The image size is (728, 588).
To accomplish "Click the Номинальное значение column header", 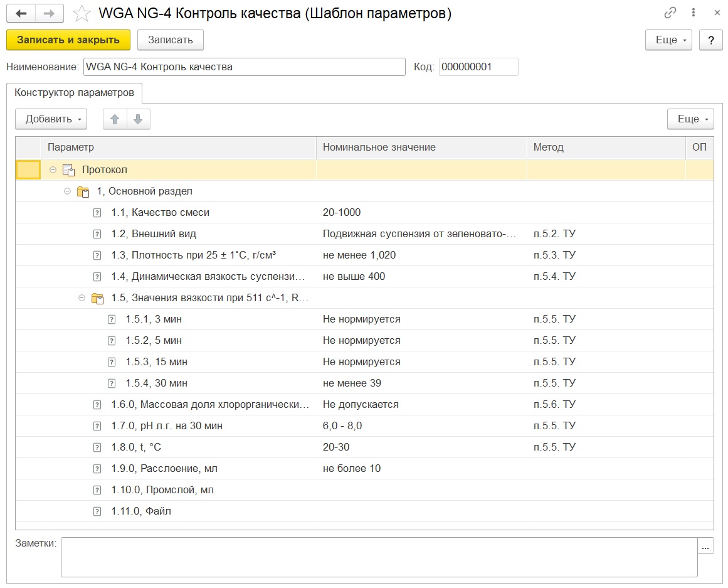I will [421, 148].
